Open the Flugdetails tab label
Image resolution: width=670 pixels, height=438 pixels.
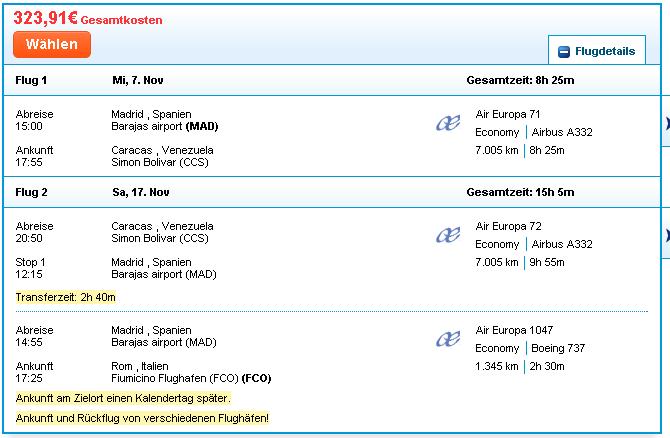coord(602,52)
